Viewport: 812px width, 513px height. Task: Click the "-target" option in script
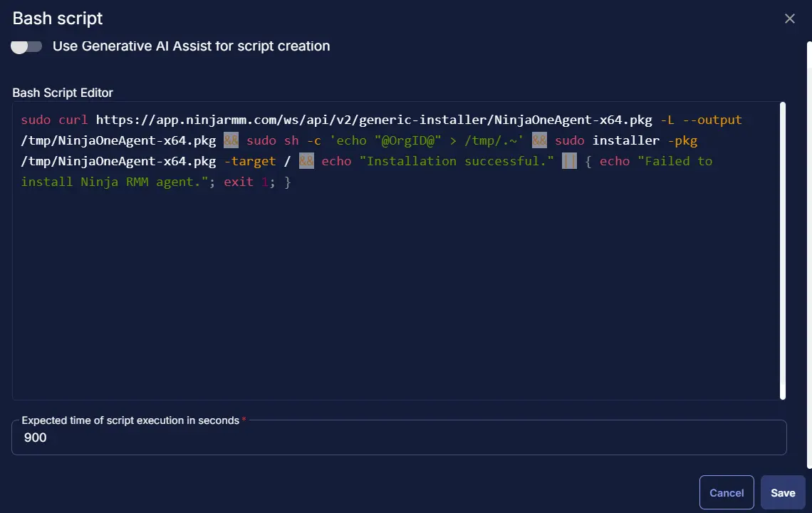249,161
